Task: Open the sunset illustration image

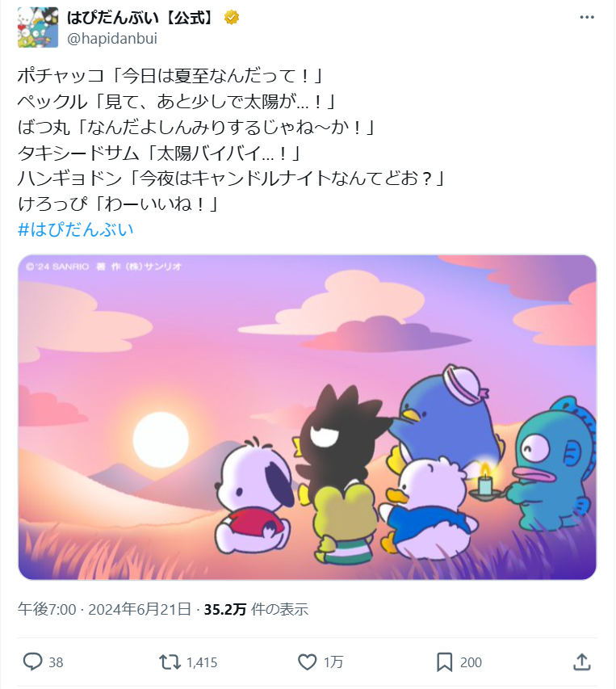Action: click(307, 417)
